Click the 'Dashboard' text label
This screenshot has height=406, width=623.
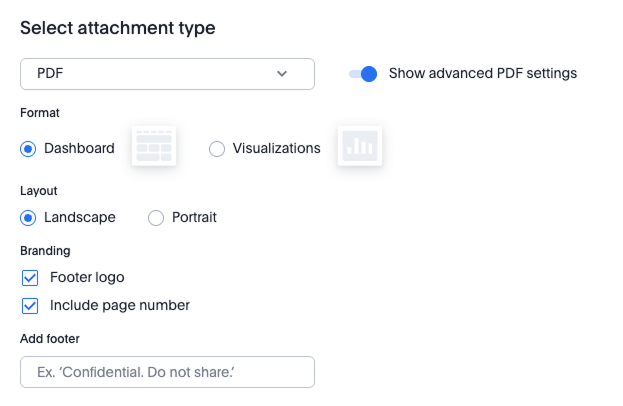[79, 148]
